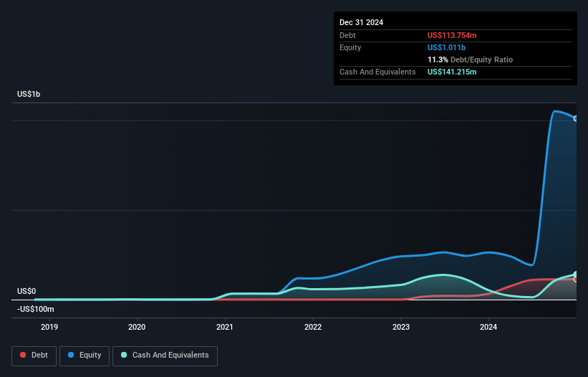Click the US$0 y-axis label
588x377 pixels.
(x=26, y=292)
